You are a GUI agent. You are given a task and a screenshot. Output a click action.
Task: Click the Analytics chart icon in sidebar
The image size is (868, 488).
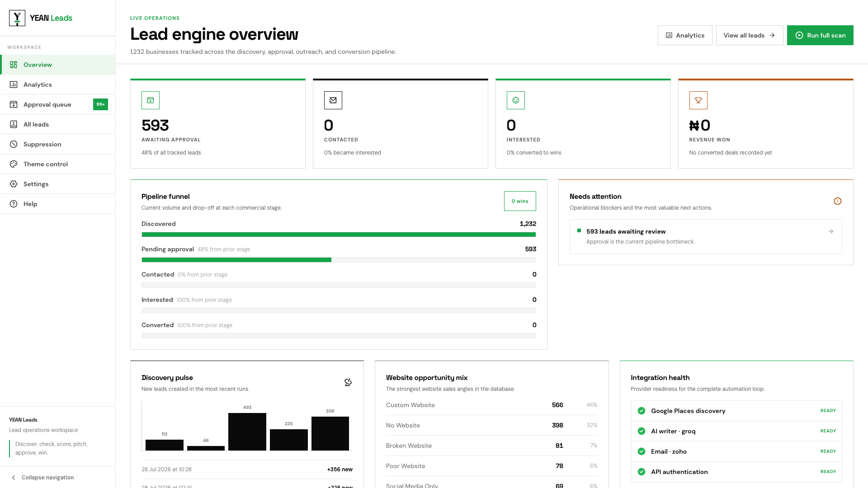click(x=14, y=84)
